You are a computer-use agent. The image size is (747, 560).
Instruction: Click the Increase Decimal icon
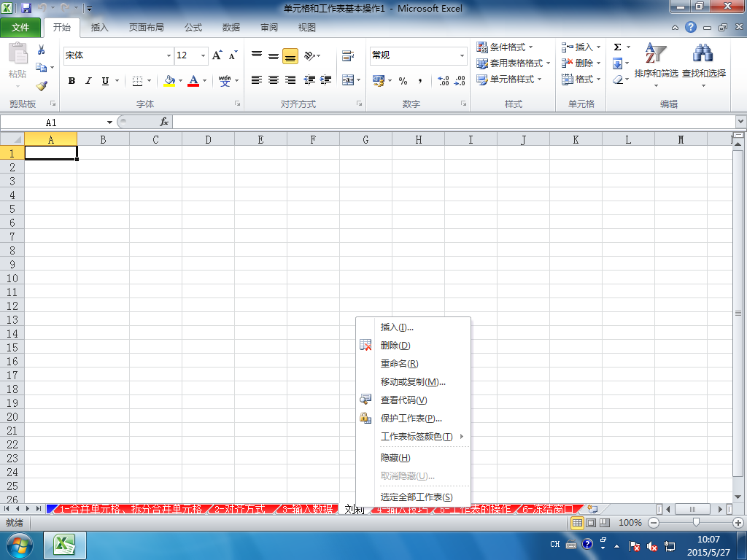443,80
